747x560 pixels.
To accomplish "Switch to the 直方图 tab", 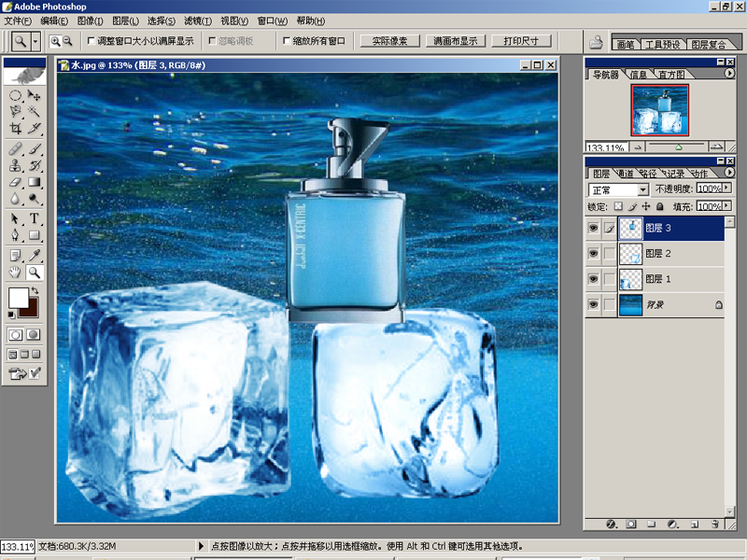I will click(670, 75).
